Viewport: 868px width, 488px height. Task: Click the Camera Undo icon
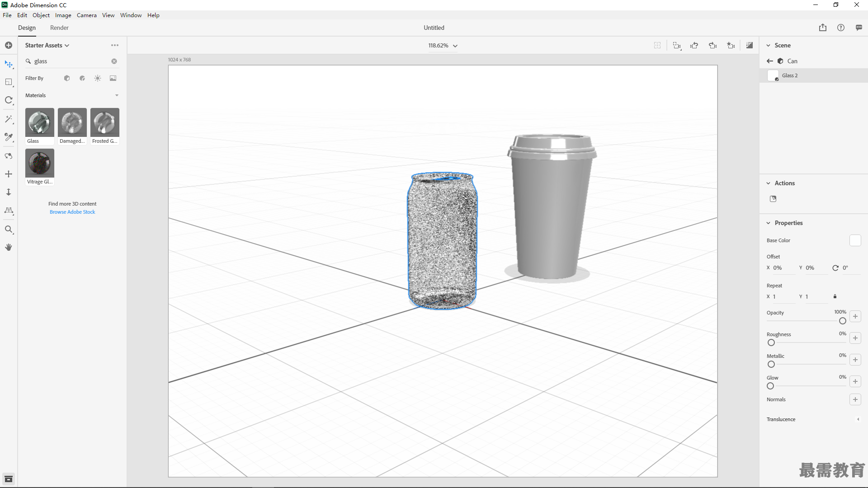(x=694, y=45)
